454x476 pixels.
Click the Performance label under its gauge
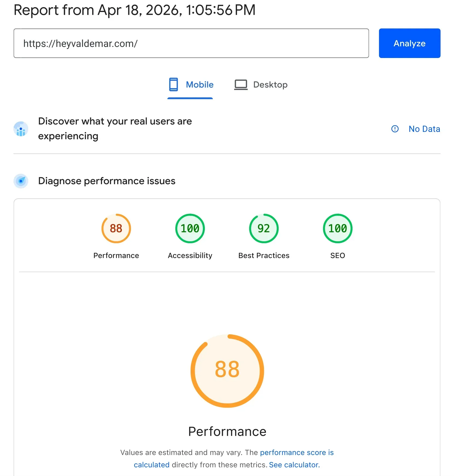[x=116, y=256]
